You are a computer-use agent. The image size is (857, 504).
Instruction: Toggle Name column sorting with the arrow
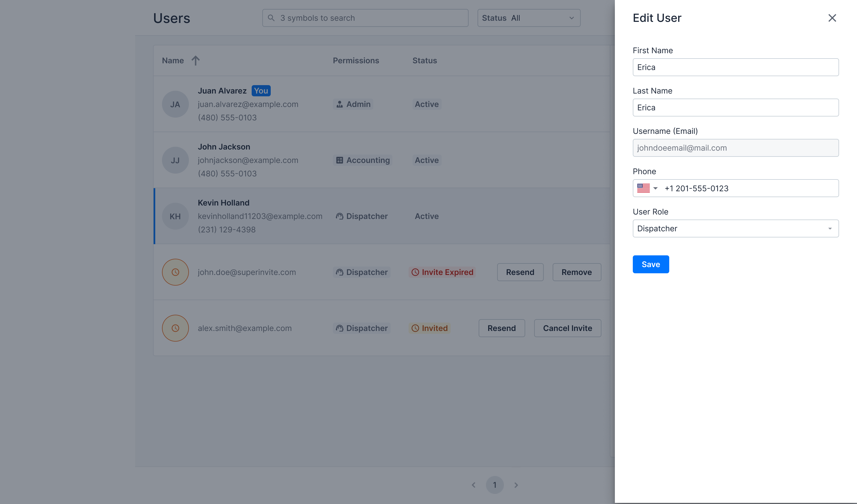coord(195,60)
